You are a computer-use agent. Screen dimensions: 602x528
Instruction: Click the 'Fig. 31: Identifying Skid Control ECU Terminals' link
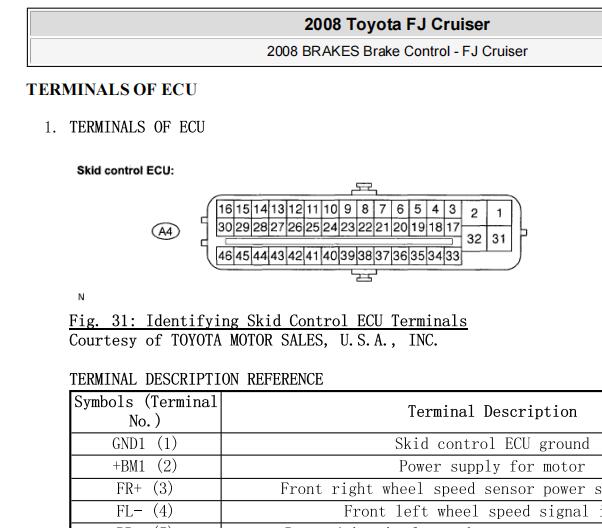[268, 321]
